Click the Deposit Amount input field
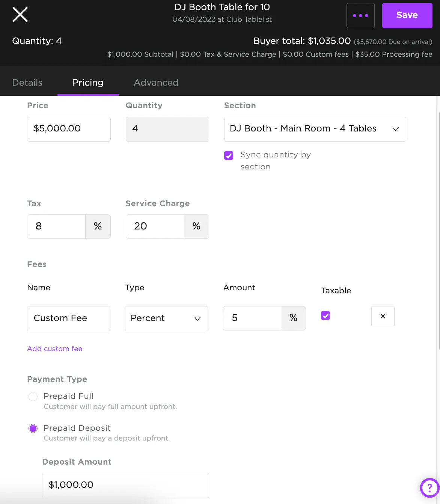Screen dimensions: 440x504 125,485
